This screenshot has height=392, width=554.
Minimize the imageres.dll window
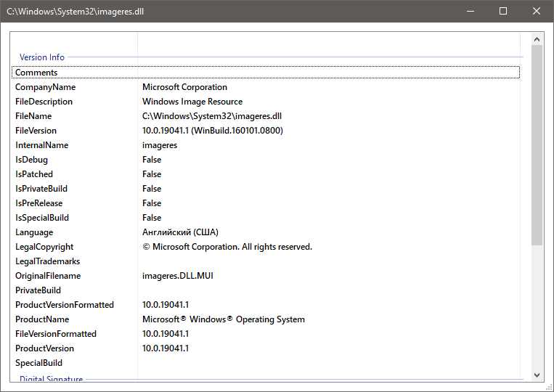click(471, 11)
